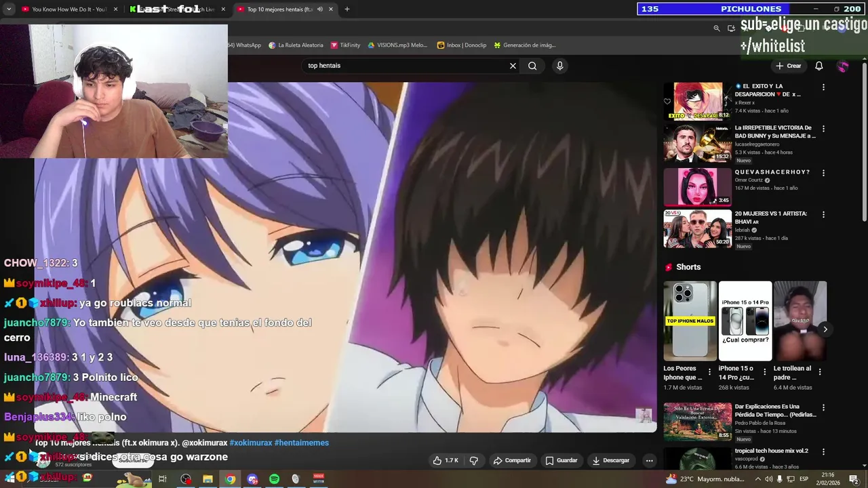This screenshot has width=868, height=488.
Task: Open options for 'Le trollean al padre' short
Action: point(820,372)
